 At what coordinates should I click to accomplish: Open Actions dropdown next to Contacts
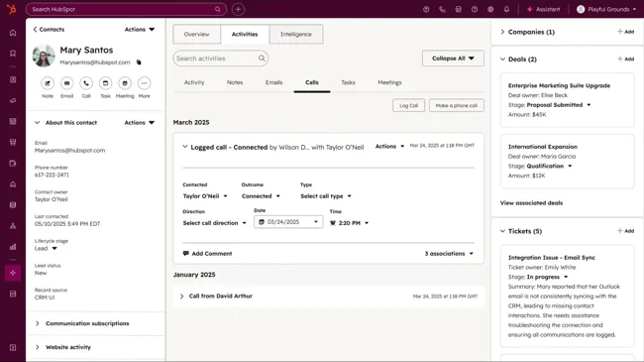click(x=140, y=29)
